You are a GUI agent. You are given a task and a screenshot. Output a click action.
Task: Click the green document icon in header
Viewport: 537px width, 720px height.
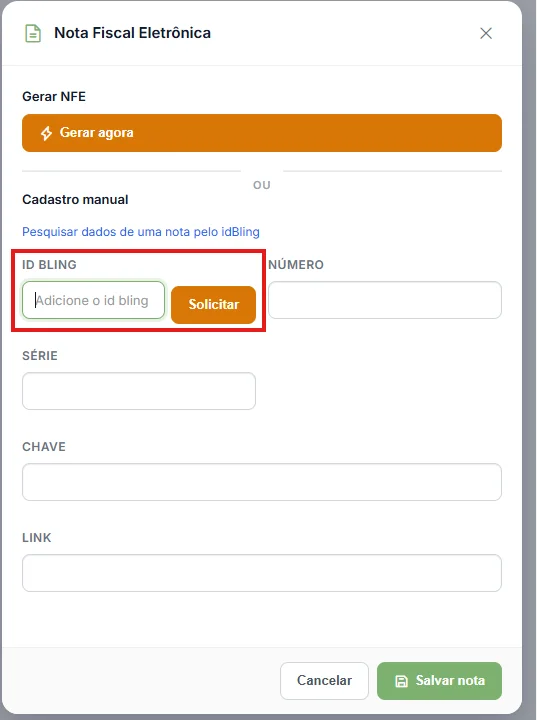click(33, 34)
